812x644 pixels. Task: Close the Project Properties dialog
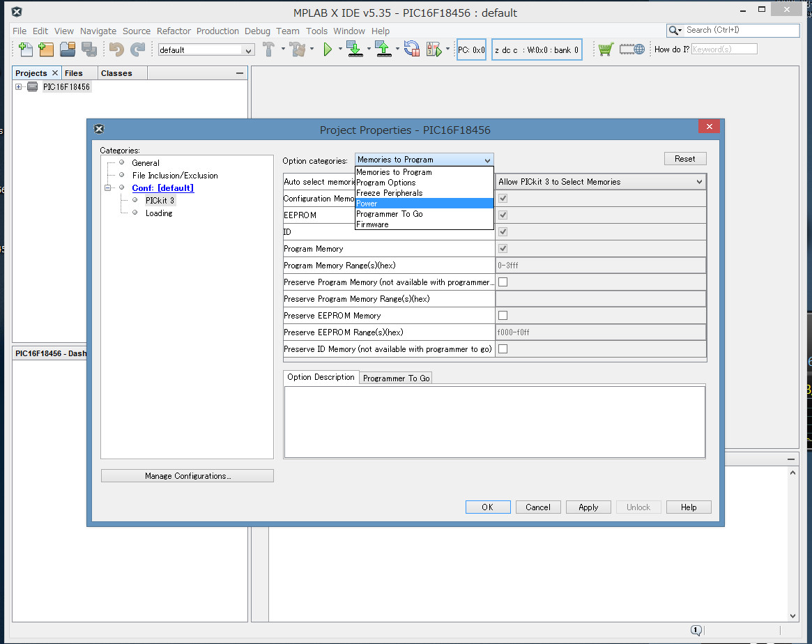709,127
